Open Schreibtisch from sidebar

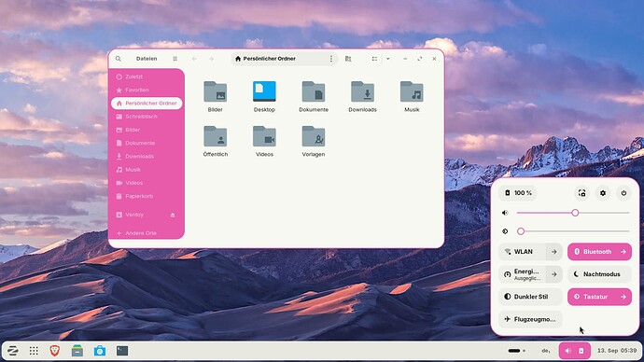point(147,117)
